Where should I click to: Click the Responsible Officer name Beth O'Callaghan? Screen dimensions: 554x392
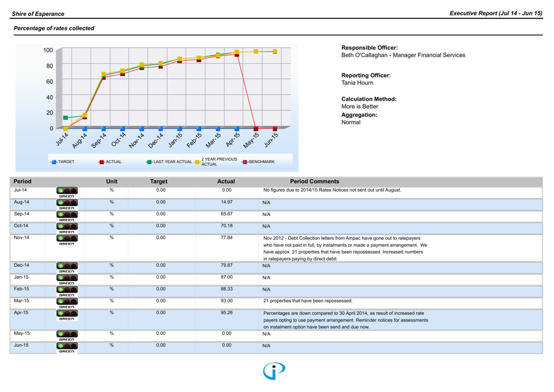(x=403, y=55)
